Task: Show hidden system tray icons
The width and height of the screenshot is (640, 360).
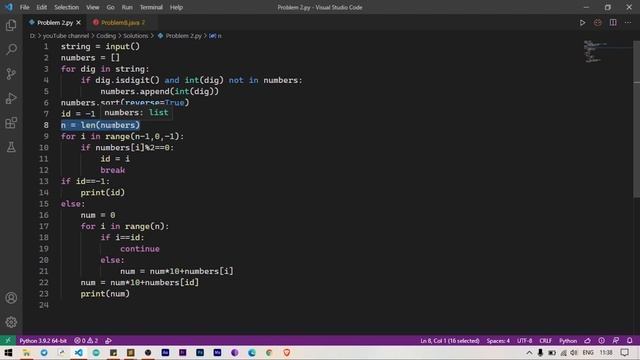Action: click(529, 353)
